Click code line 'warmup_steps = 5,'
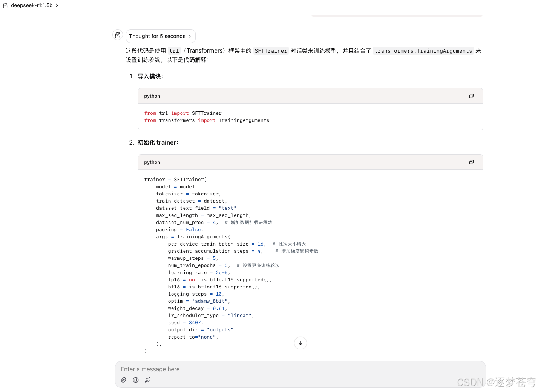Screen dimensions: 538x392 click(x=193, y=258)
